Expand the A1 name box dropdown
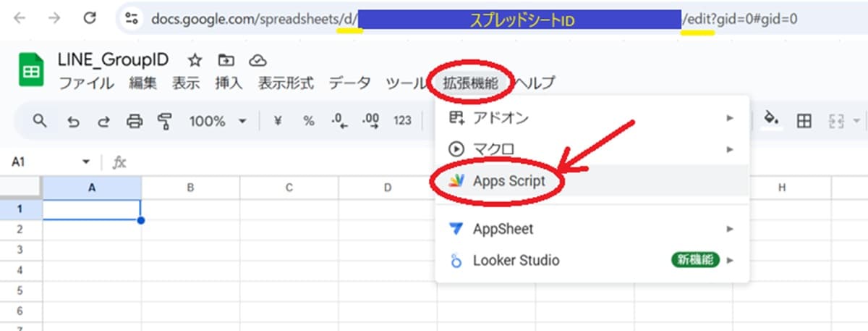The width and height of the screenshot is (868, 331). [87, 162]
